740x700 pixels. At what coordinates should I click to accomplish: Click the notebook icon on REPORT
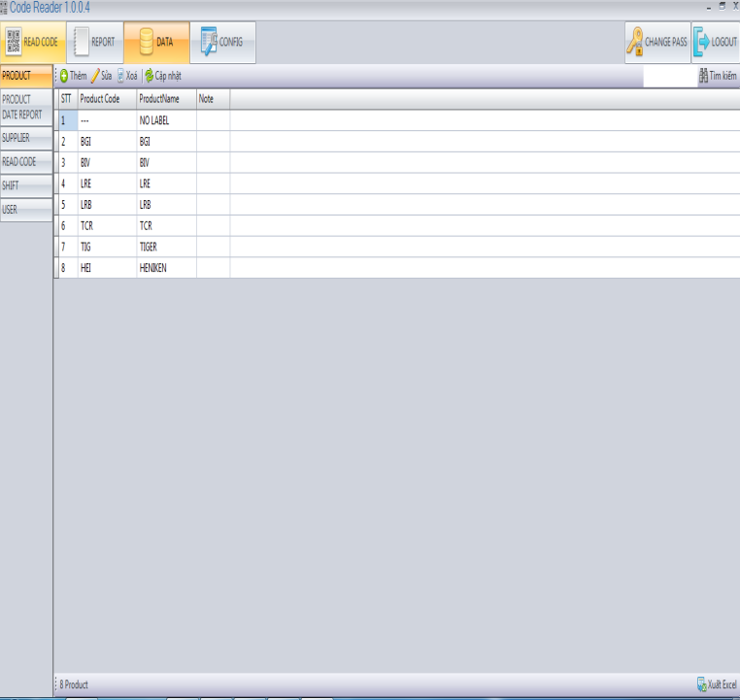click(x=82, y=42)
